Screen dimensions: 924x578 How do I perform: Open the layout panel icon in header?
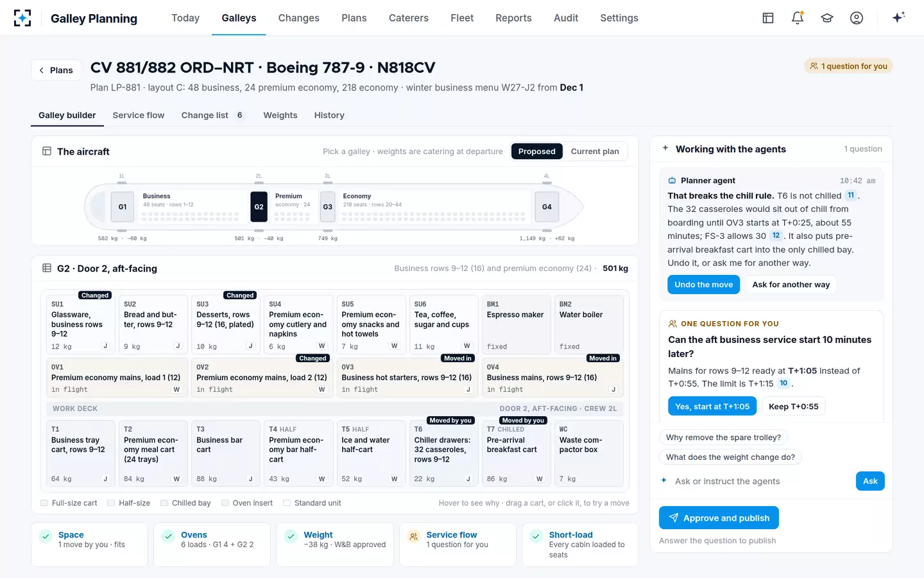point(768,18)
